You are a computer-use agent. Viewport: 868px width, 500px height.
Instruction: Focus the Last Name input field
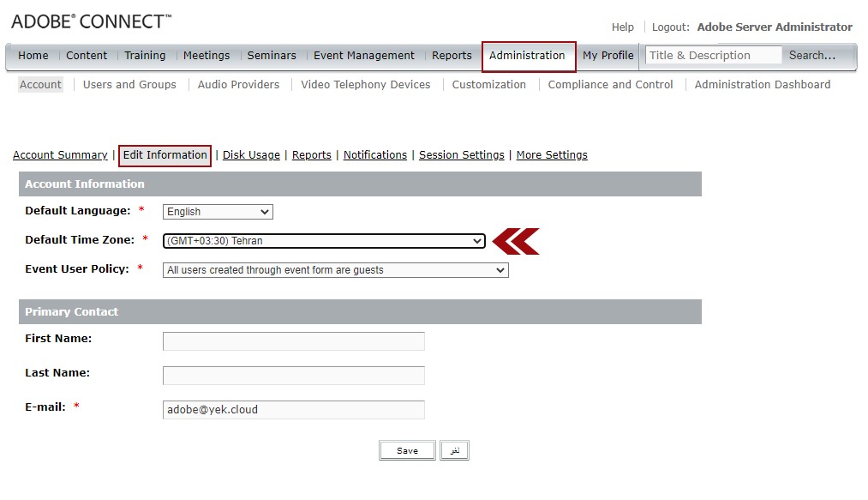pyautogui.click(x=293, y=376)
